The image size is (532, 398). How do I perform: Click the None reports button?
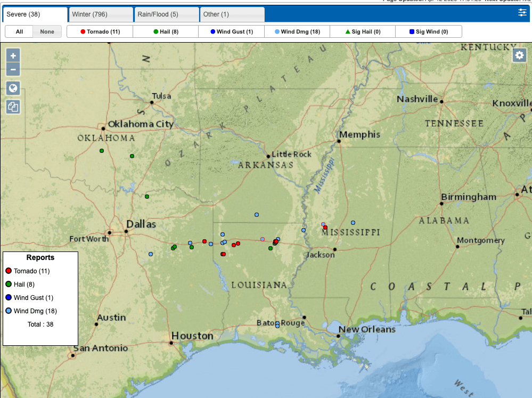point(47,31)
